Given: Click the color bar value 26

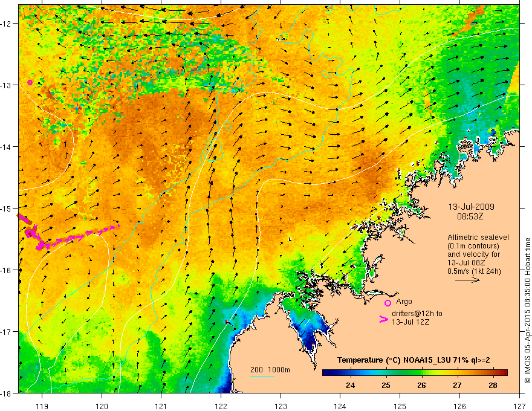Looking at the screenshot, I should [421, 385].
